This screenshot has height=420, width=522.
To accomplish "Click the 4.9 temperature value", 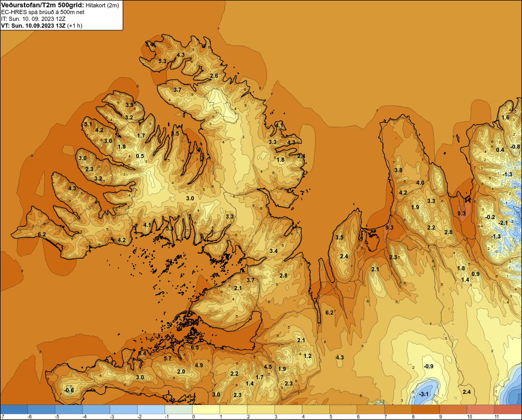I will pos(199,365).
